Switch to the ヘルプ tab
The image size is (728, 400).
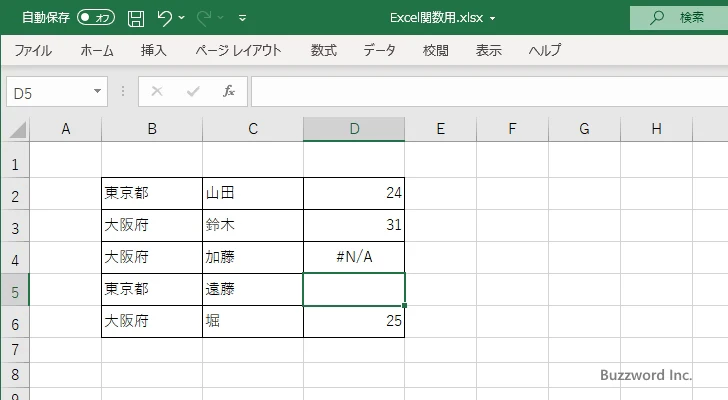coord(545,50)
